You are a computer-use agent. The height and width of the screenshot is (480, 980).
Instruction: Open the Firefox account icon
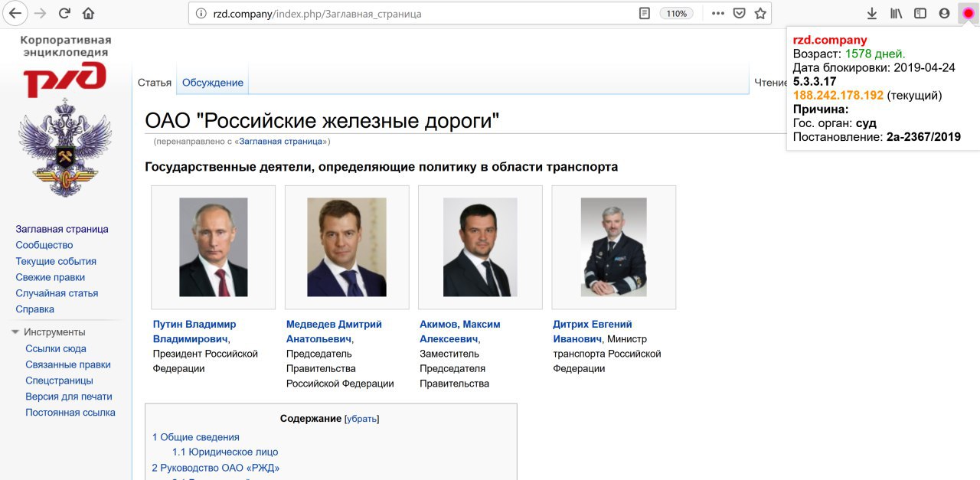(x=944, y=13)
